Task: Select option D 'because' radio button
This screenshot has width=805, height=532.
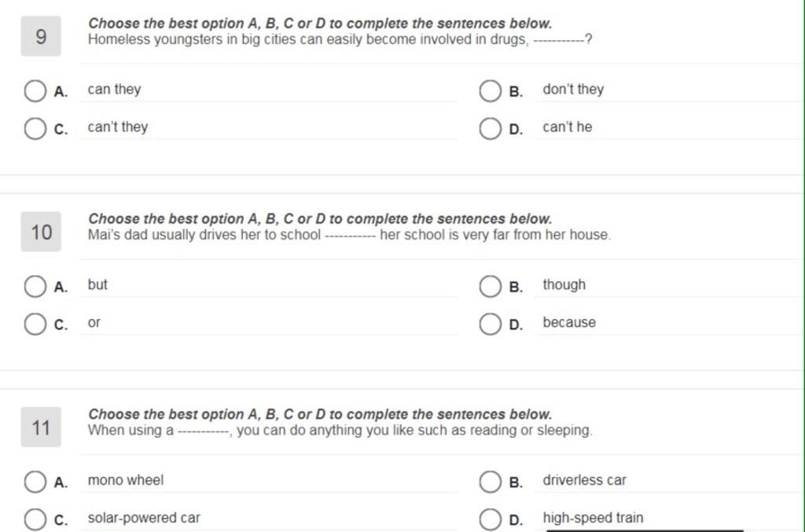Action: tap(491, 324)
